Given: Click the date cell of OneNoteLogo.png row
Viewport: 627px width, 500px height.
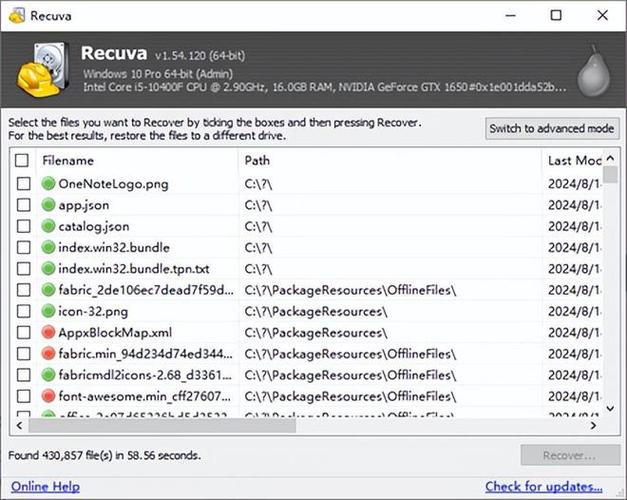Looking at the screenshot, I should [x=574, y=184].
